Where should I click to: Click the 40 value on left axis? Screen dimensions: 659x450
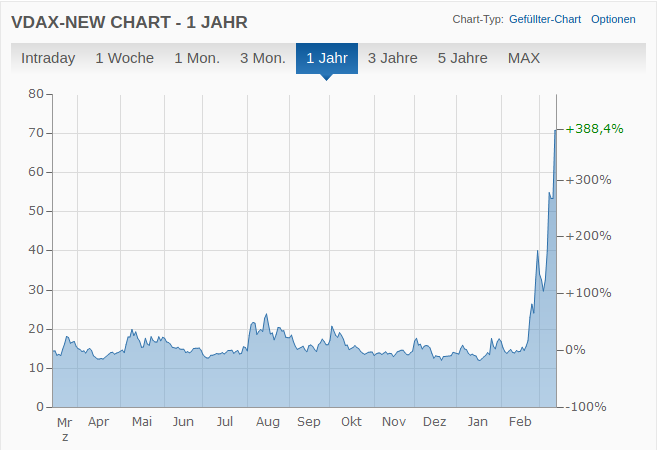(36, 250)
